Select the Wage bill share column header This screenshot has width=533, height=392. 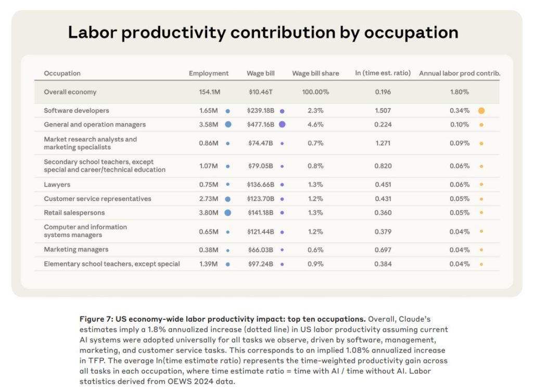coord(315,73)
